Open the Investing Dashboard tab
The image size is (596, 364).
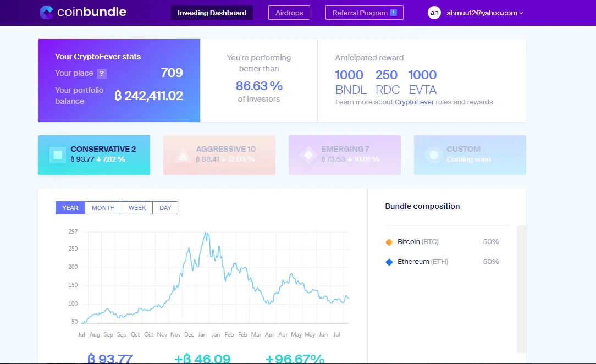click(212, 13)
